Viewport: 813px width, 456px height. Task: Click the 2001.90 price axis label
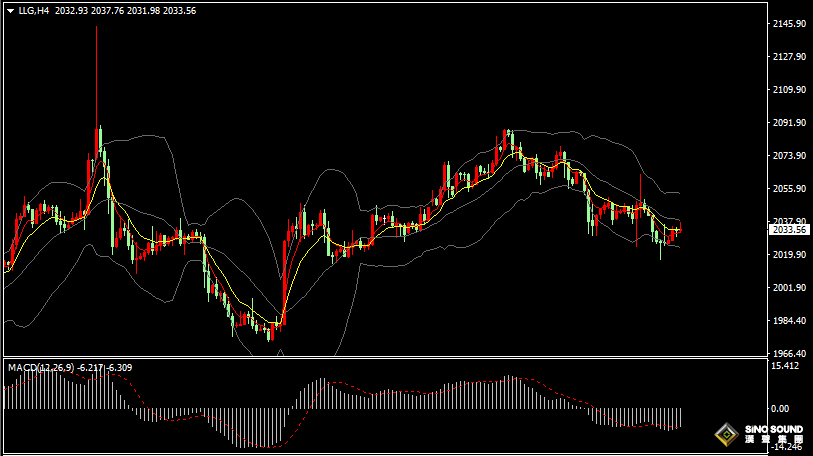790,288
